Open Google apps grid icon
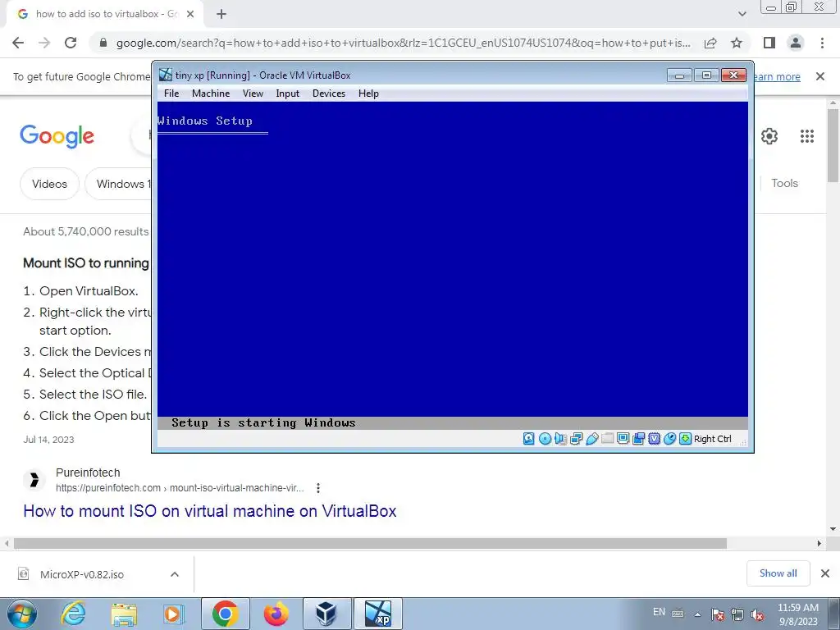Viewport: 840px width, 630px height. tap(807, 136)
